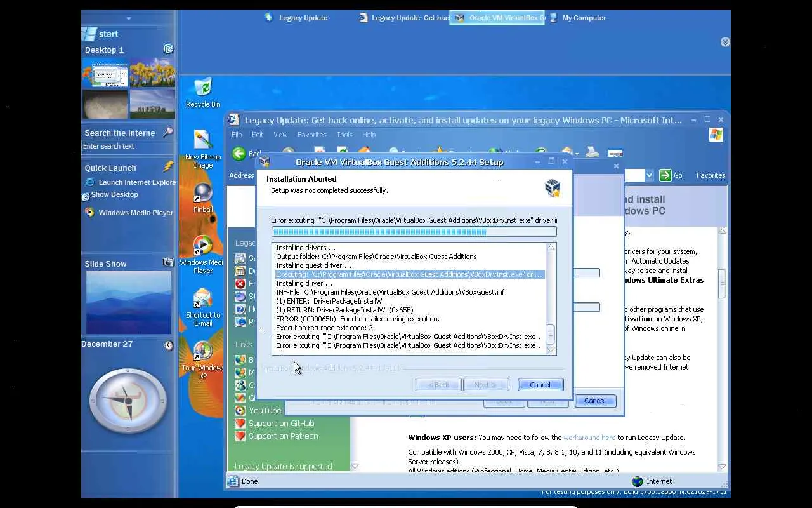812x508 pixels.
Task: Click the red X icon in the green sidebar
Action: pos(240,284)
